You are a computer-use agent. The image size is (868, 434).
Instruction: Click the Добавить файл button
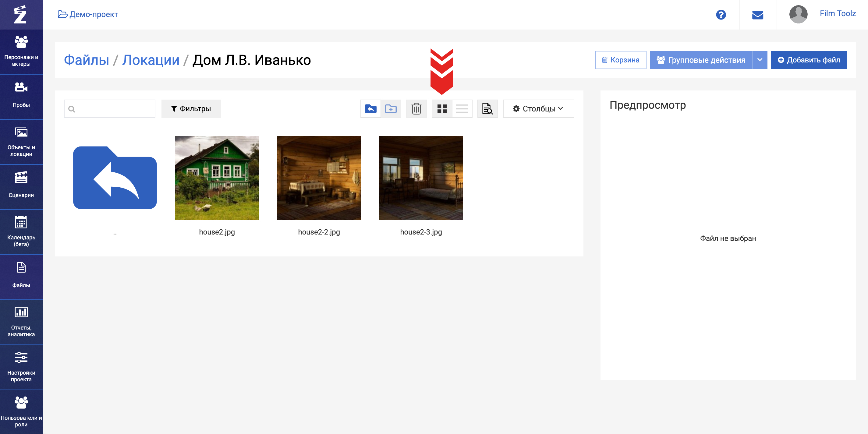[x=809, y=60]
